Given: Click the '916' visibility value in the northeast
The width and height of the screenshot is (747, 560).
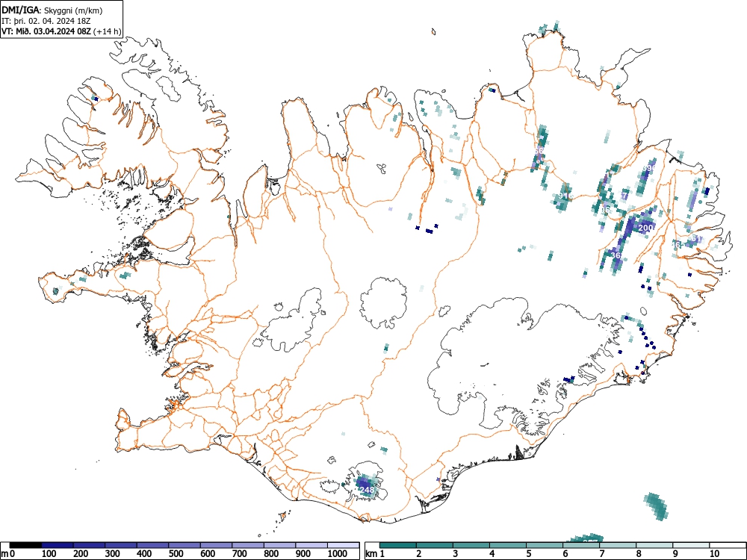Looking at the screenshot, I should pos(565,196).
